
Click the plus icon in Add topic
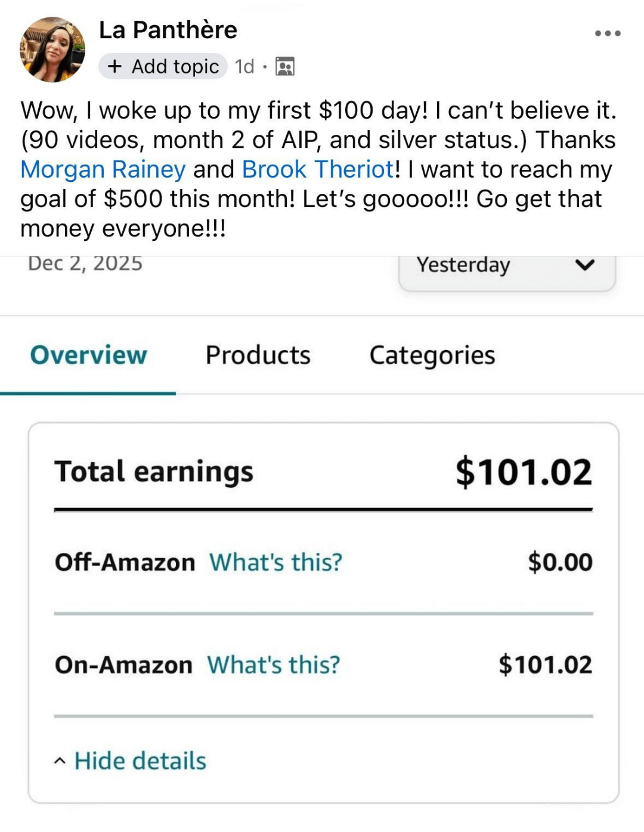[x=115, y=66]
